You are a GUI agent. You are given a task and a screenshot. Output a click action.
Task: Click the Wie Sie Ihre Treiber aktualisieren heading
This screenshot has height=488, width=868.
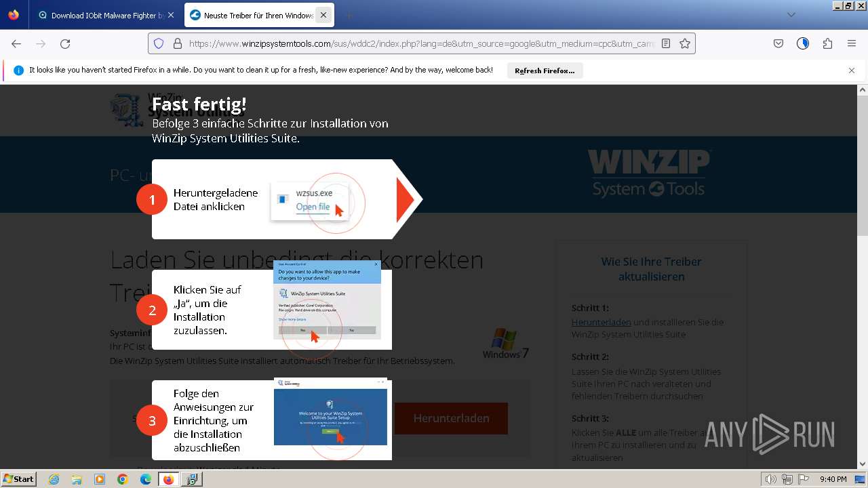pyautogui.click(x=651, y=269)
